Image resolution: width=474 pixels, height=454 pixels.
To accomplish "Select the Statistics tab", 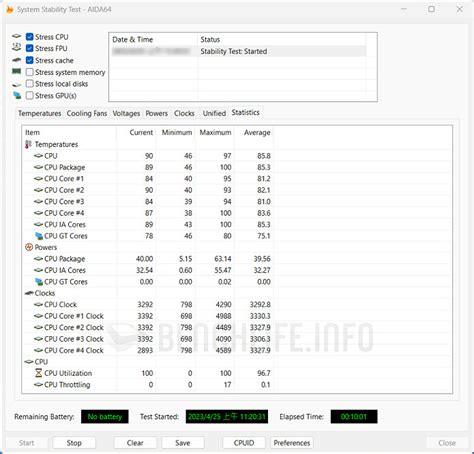I will click(x=246, y=113).
